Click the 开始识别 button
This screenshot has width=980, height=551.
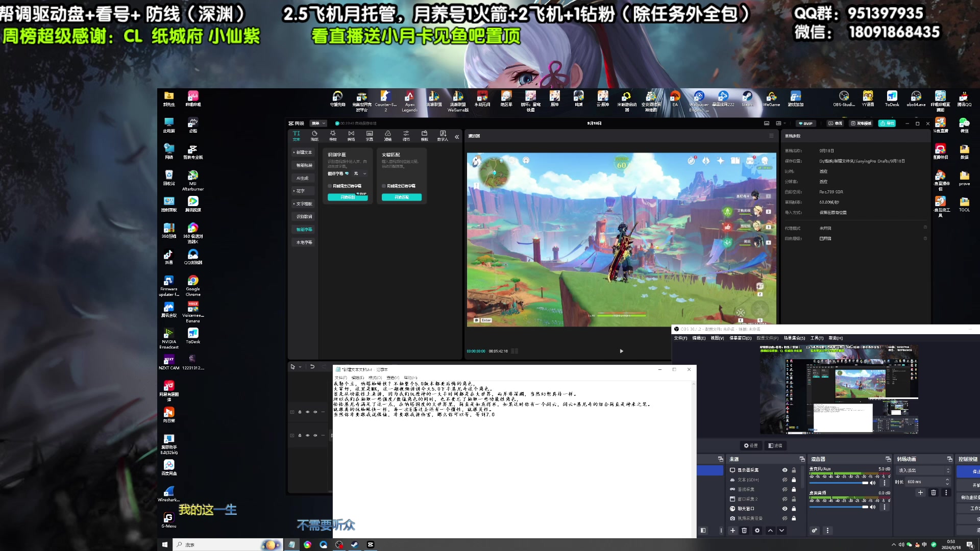348,197
